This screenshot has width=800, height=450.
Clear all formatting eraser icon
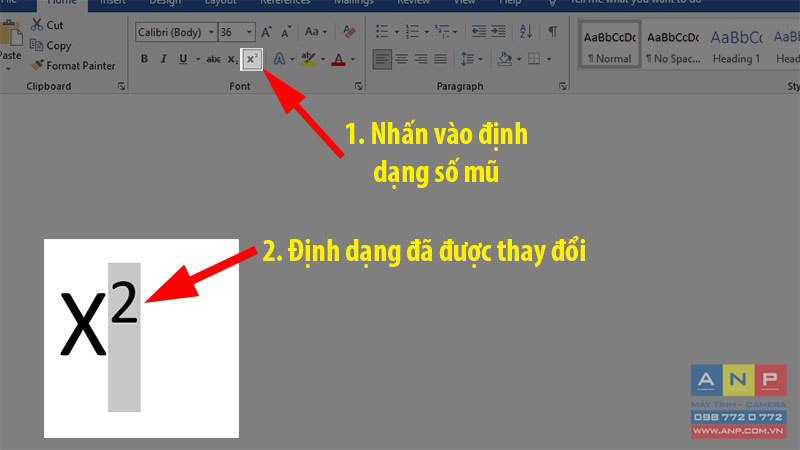pos(349,32)
